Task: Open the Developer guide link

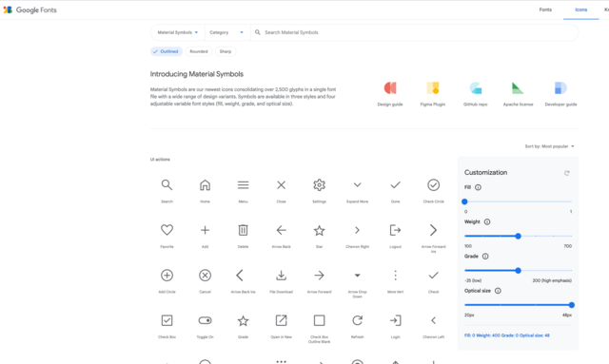Action: 560,94
